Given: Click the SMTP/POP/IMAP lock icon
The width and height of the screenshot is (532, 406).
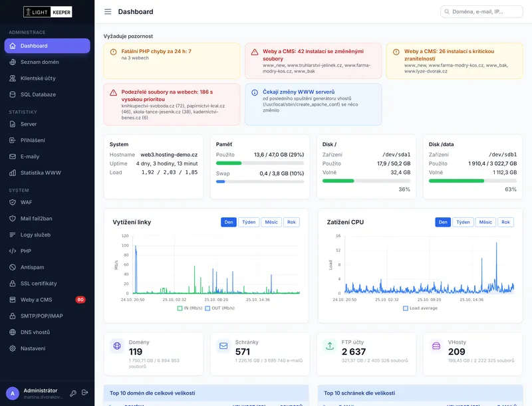Looking at the screenshot, I should [13, 316].
